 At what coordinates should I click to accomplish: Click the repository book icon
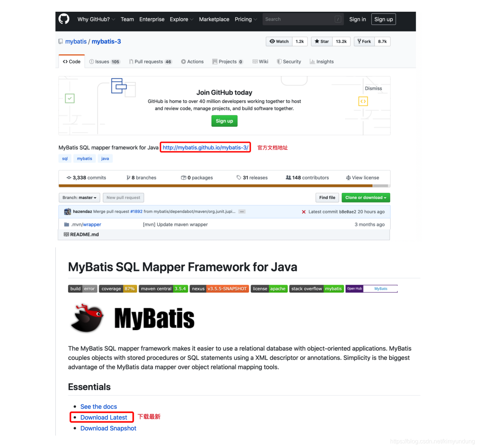[61, 42]
